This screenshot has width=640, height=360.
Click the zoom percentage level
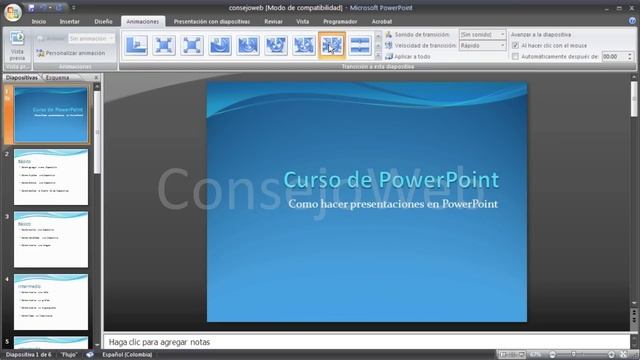[536, 355]
